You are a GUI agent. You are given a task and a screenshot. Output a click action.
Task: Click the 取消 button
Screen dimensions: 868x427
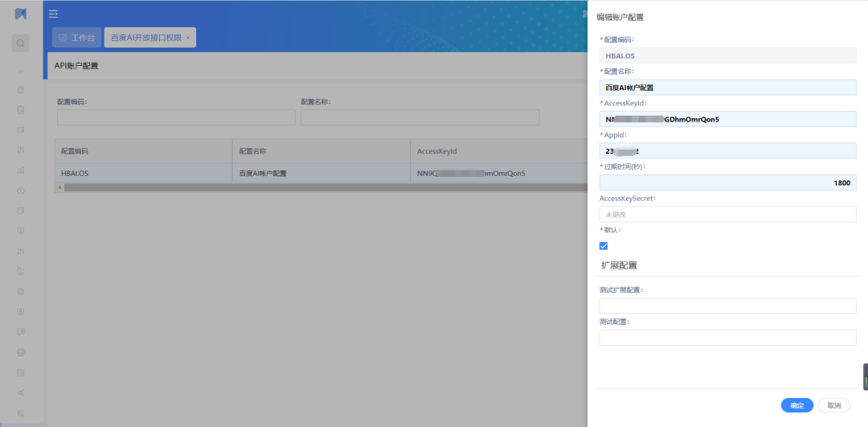[x=833, y=405]
